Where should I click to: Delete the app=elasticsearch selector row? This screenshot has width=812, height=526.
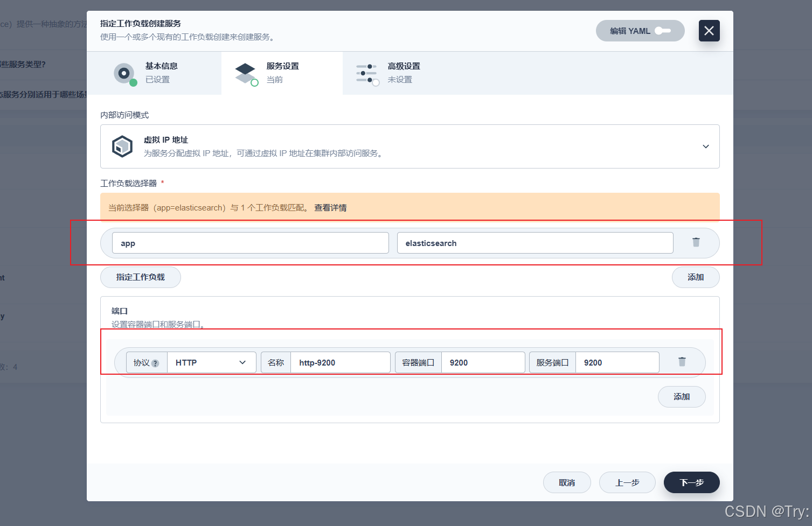coord(696,242)
